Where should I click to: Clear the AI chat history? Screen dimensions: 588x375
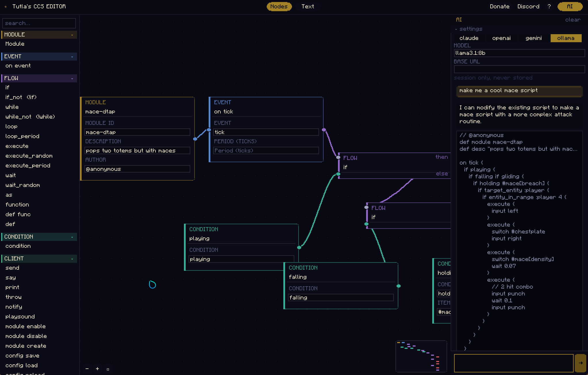tap(573, 20)
